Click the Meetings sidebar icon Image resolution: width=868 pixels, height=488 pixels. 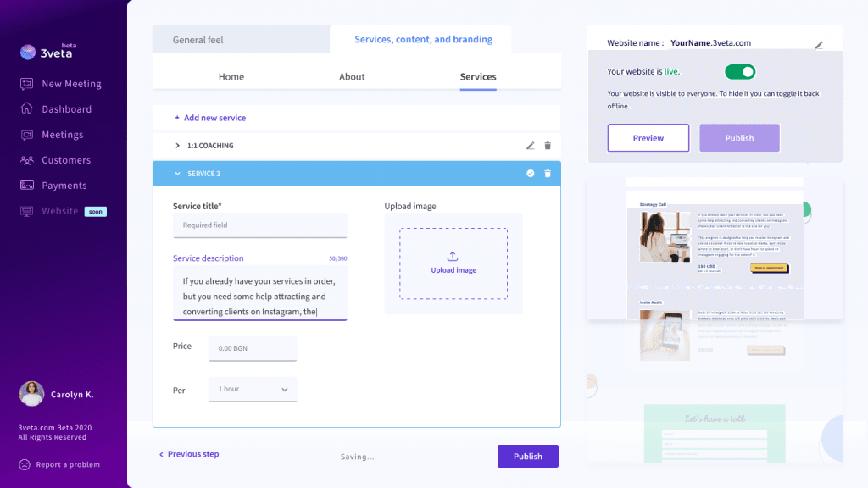tap(26, 135)
